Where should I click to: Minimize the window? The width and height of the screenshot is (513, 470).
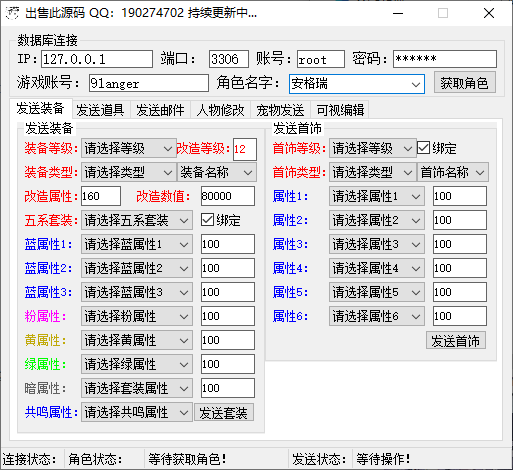pos(398,13)
